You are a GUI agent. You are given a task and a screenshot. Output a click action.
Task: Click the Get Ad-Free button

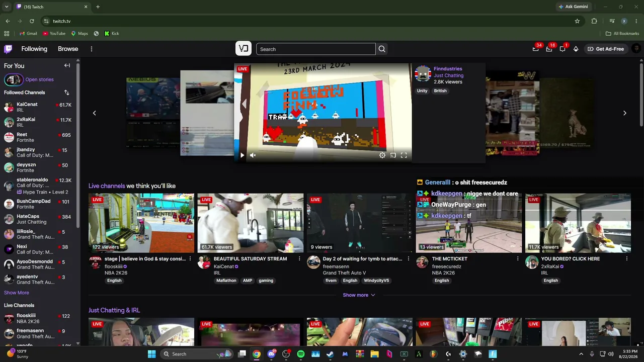(x=606, y=49)
